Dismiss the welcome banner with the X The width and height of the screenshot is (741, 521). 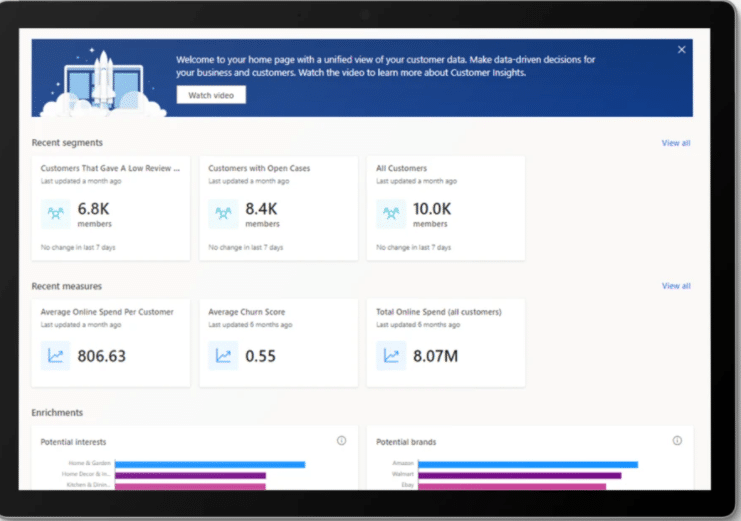681,50
